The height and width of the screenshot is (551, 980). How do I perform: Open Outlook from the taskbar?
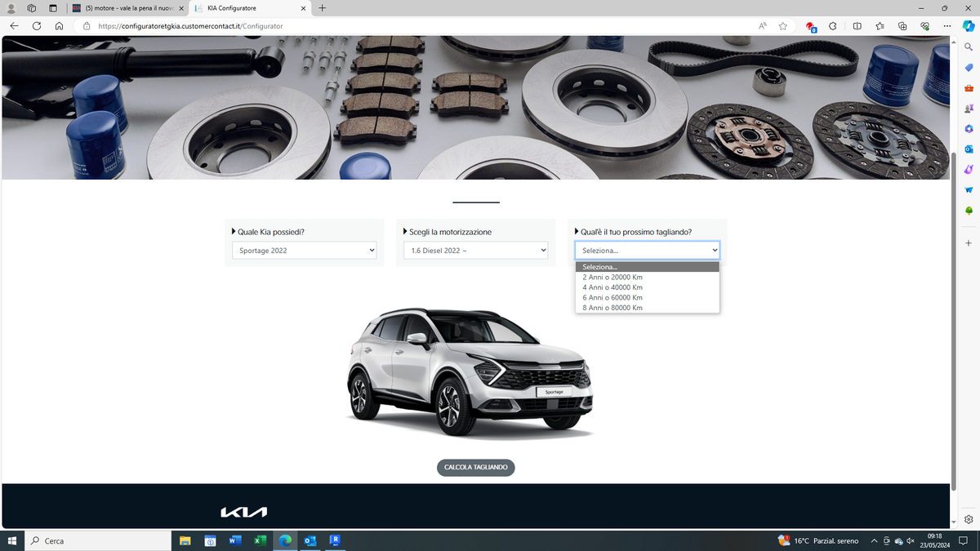point(310,540)
